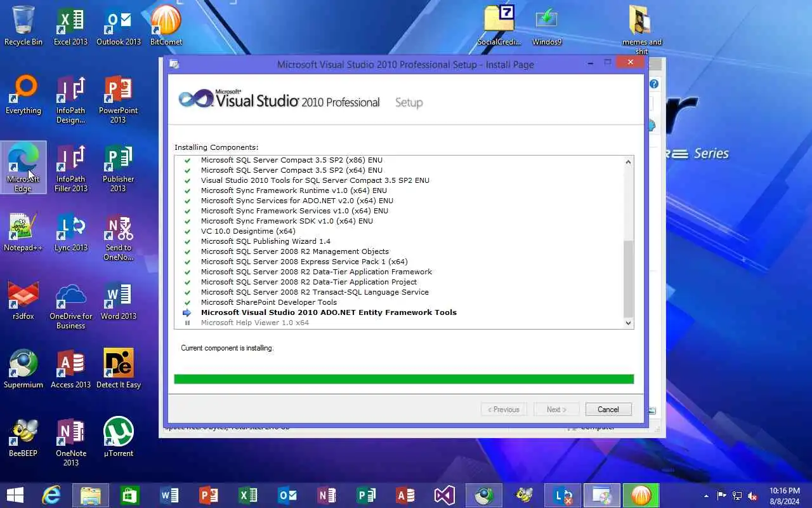Click the components list scroll up arrow
The image size is (812, 508).
pyautogui.click(x=628, y=162)
